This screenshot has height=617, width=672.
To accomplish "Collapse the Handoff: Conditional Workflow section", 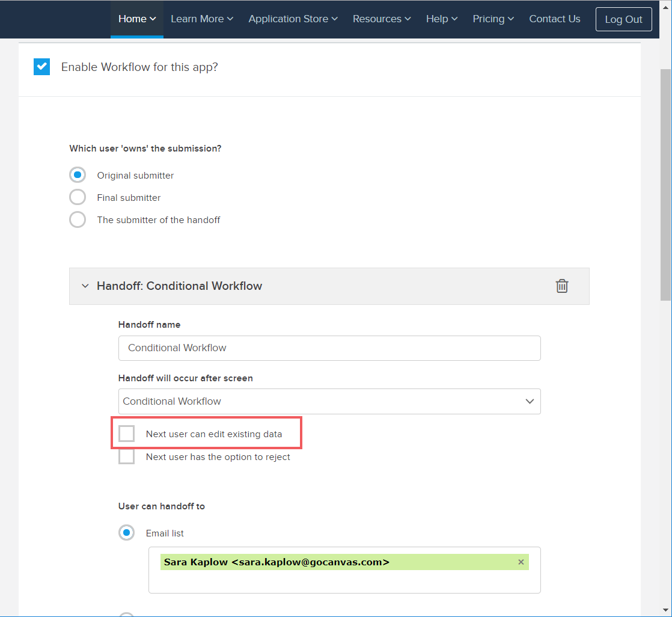I will tap(85, 286).
